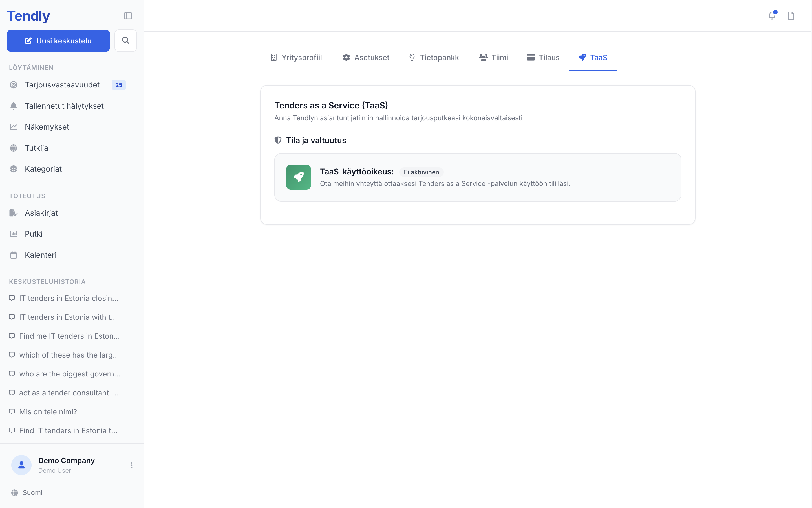Click the Demo Company account name
The height and width of the screenshot is (508, 812).
[x=67, y=460]
